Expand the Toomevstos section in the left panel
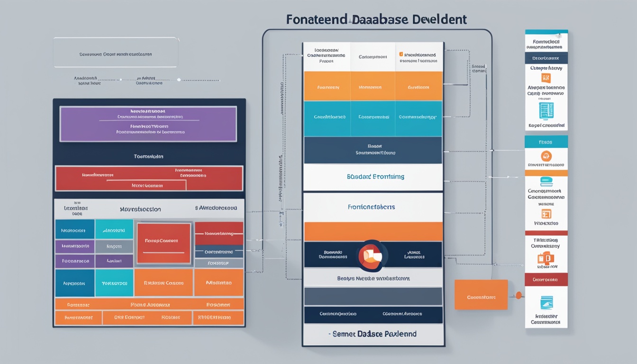Image resolution: width=637 pixels, height=364 pixels. 149,155
